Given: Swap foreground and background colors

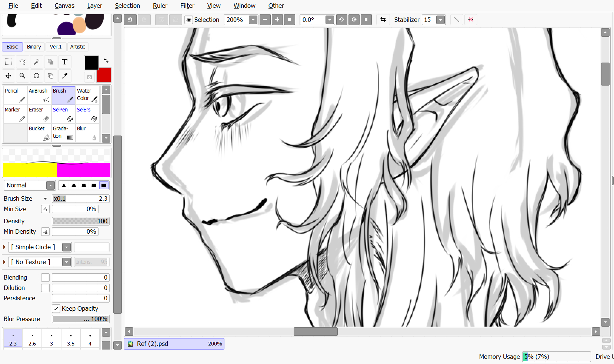Looking at the screenshot, I should [x=106, y=61].
